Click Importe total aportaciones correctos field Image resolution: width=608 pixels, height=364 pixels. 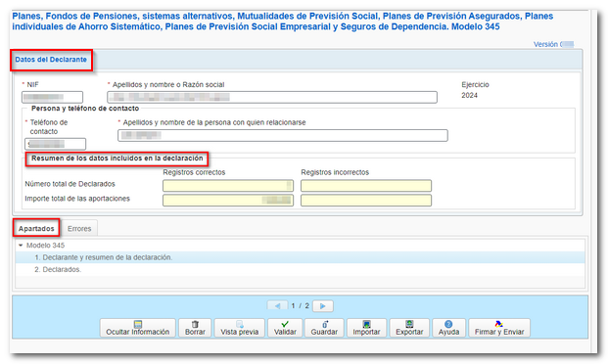pos(228,200)
